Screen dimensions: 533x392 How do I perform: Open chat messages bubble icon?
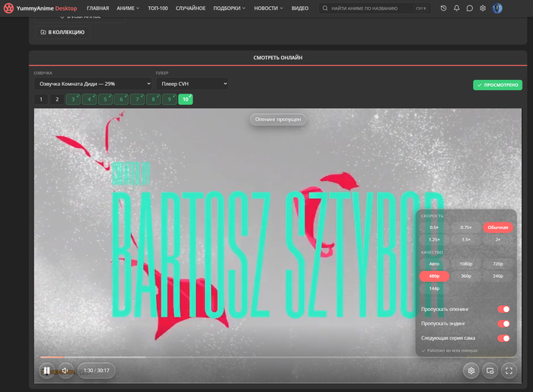click(x=470, y=8)
